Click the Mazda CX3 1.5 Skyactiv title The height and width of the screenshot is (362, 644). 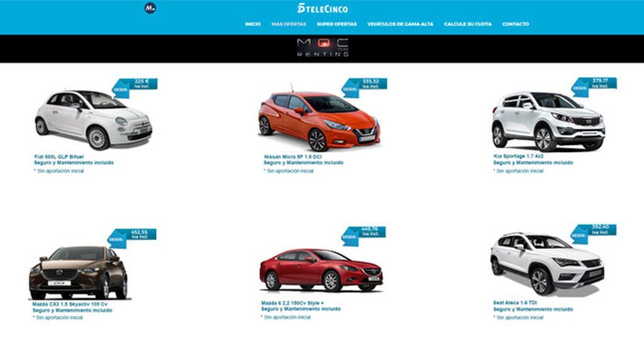point(70,305)
